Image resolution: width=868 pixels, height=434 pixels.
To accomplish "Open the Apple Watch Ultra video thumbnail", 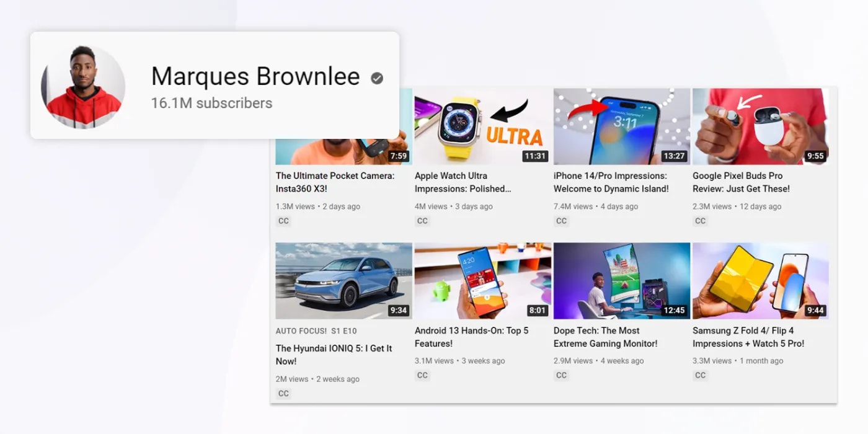I will [482, 126].
